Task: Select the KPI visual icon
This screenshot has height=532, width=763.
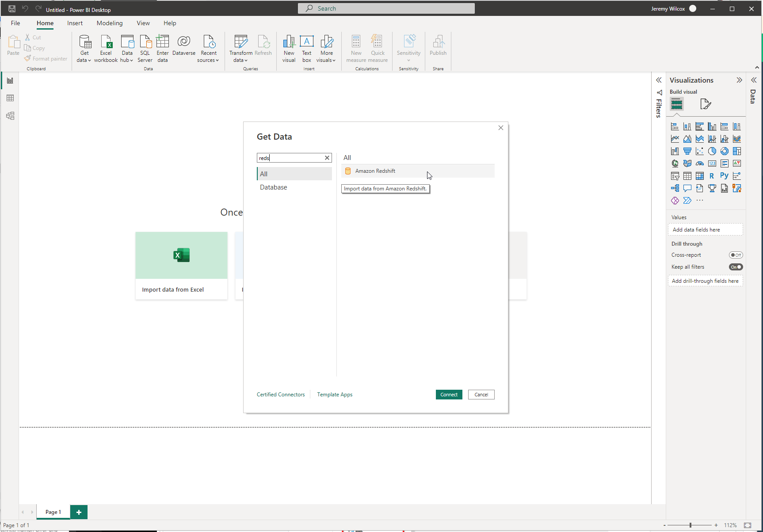Action: [x=737, y=163]
